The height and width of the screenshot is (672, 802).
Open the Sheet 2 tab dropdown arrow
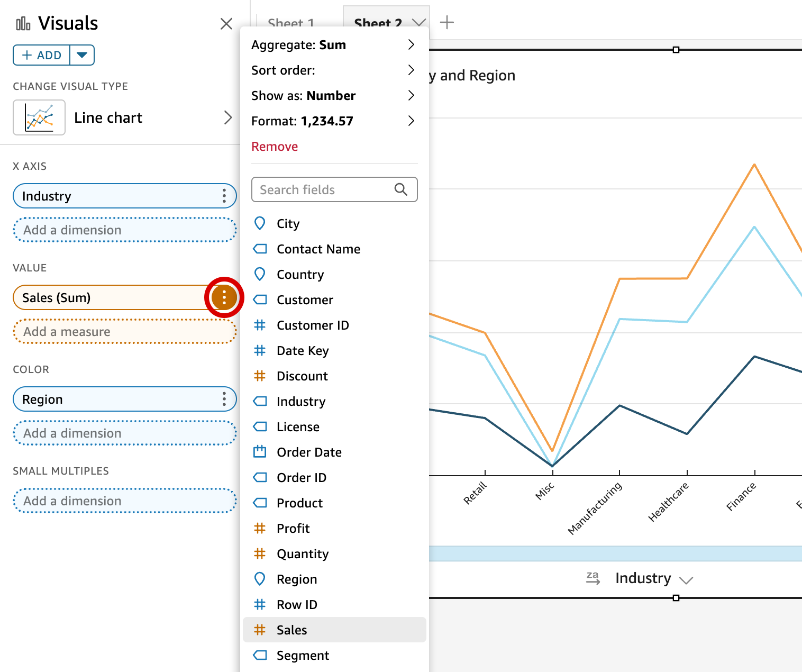click(418, 23)
